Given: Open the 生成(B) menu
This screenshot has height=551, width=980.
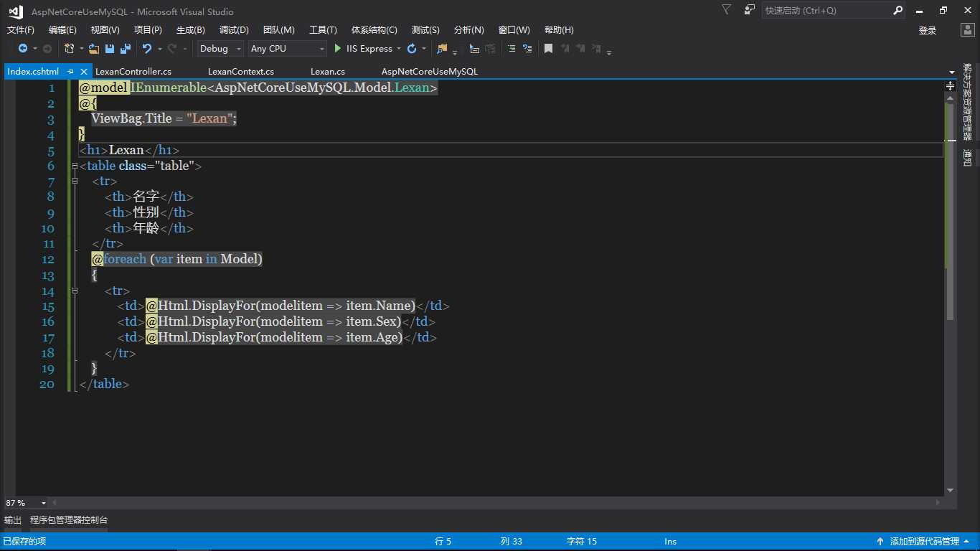Looking at the screenshot, I should (x=190, y=29).
